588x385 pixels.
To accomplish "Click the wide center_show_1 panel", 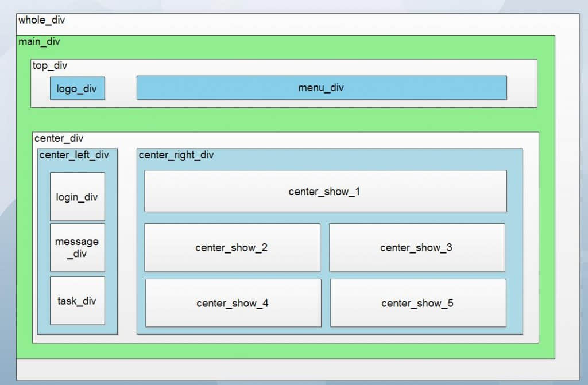I will coord(325,191).
